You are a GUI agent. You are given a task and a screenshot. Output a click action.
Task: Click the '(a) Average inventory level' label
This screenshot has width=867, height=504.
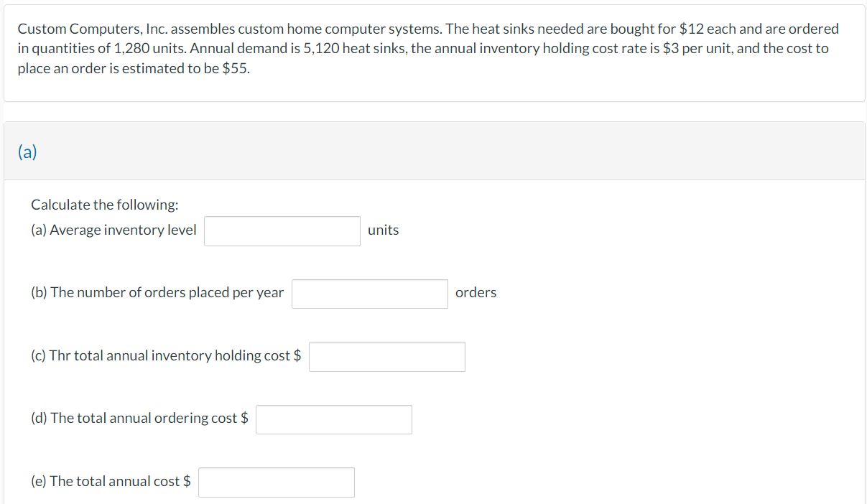point(113,230)
